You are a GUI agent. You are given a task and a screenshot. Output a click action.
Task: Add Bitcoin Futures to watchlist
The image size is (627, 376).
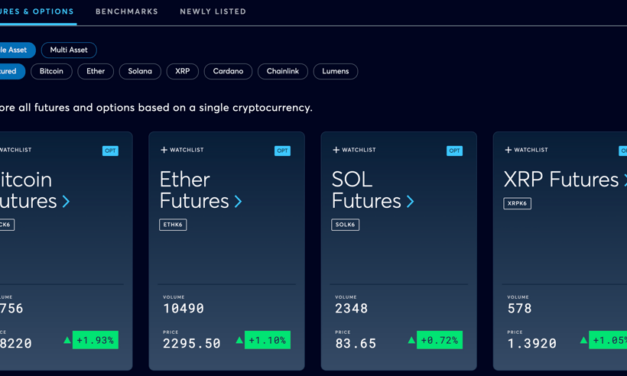pos(15,150)
